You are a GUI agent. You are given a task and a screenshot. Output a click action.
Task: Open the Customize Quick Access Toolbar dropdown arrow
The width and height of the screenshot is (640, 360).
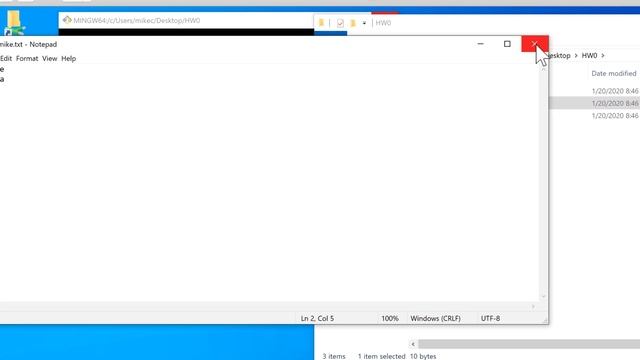point(364,23)
